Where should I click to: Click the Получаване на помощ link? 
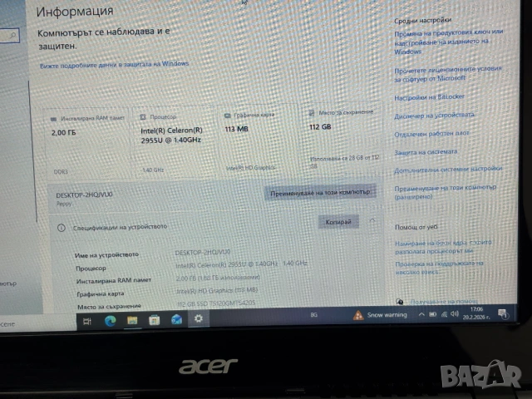point(443,301)
